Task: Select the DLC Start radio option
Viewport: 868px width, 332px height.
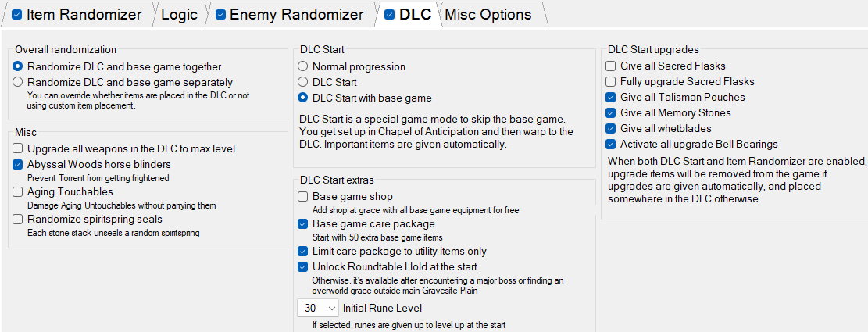Action: [302, 82]
